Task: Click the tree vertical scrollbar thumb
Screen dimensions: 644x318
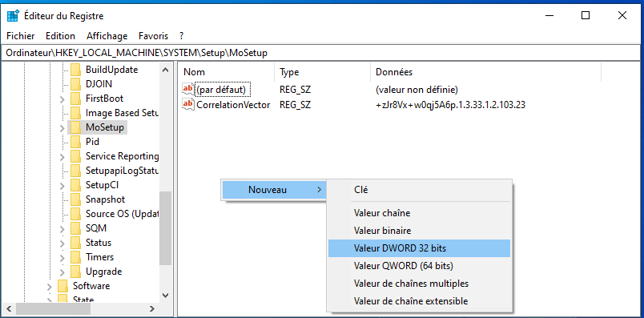Action: (x=165, y=228)
